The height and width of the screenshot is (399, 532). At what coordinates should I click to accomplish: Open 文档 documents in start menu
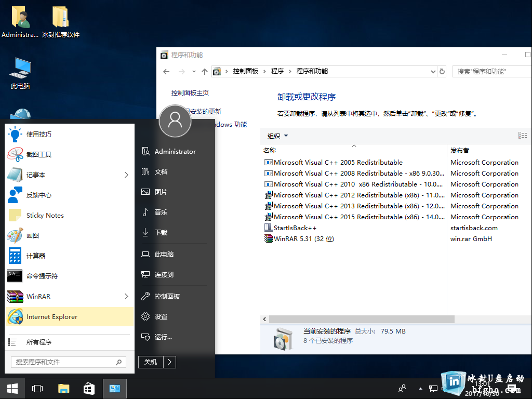coord(174,171)
